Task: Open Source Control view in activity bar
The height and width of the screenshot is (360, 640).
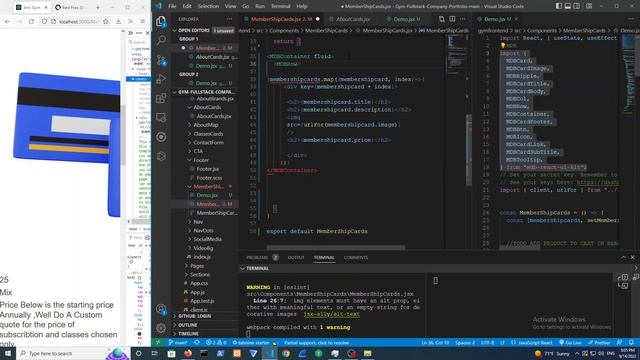Action: (161, 60)
